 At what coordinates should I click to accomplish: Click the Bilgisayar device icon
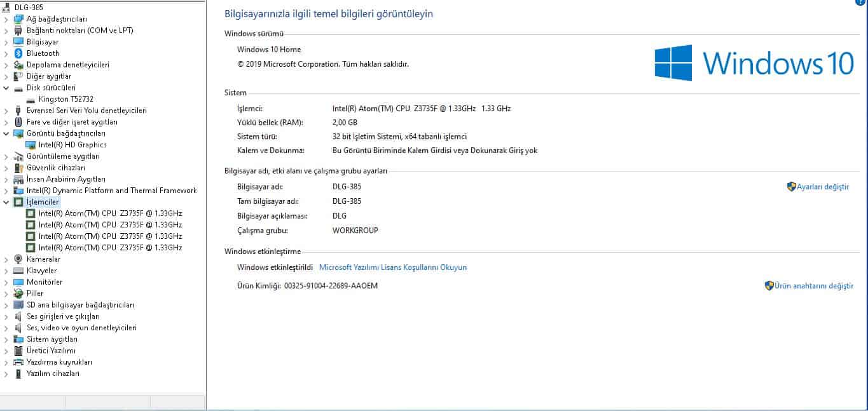(18, 42)
